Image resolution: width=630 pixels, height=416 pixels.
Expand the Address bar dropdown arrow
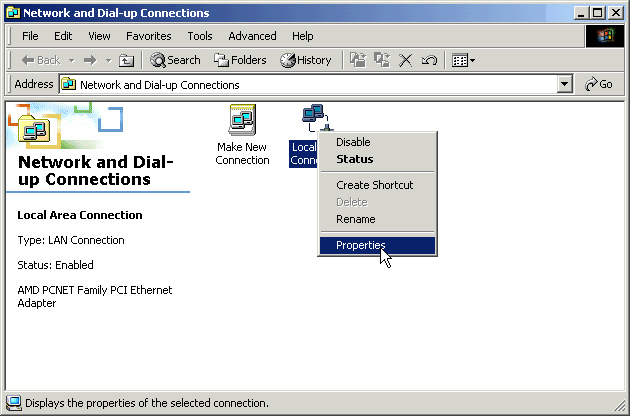[x=565, y=85]
